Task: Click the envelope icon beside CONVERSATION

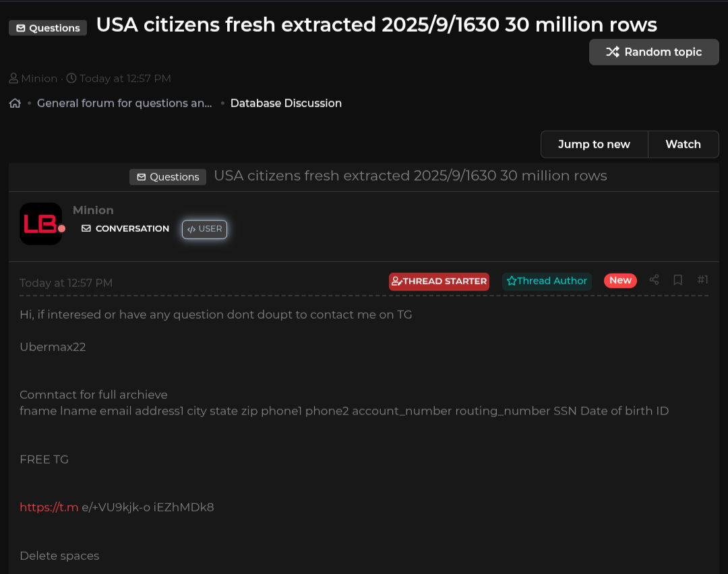Action: pyautogui.click(x=86, y=228)
